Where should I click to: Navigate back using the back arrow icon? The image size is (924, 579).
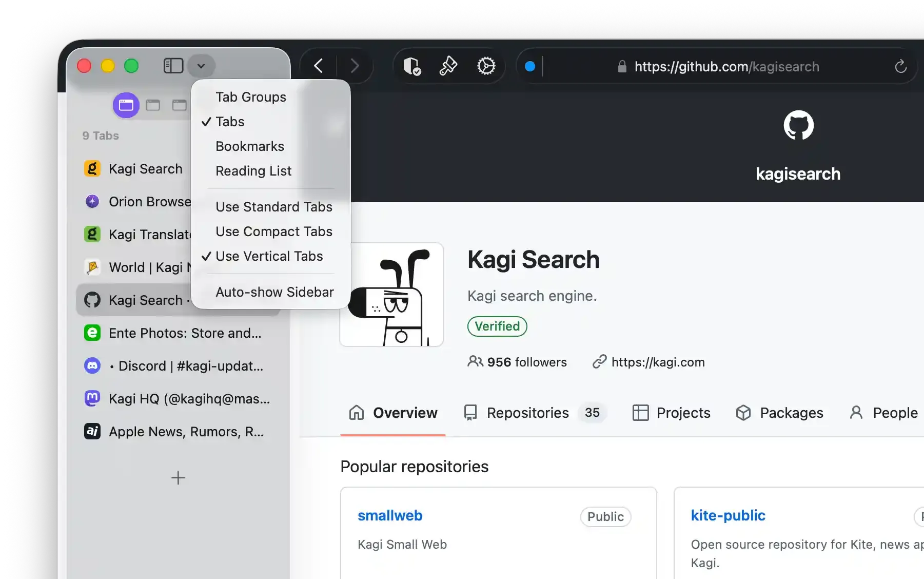(318, 66)
